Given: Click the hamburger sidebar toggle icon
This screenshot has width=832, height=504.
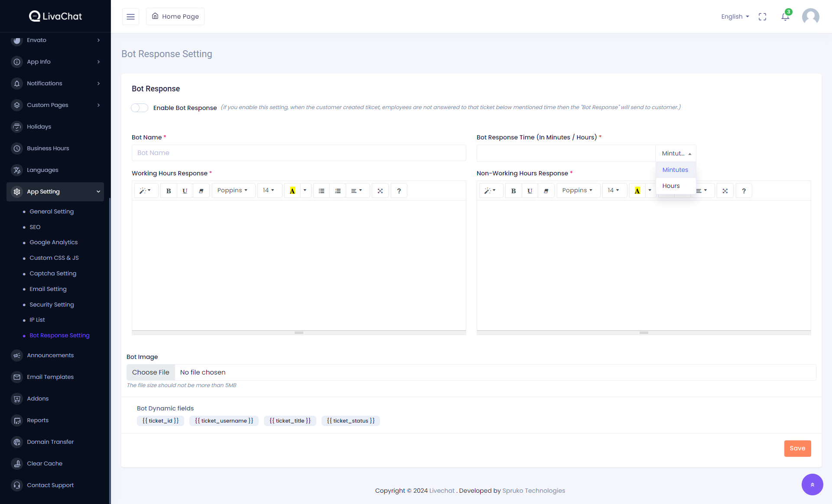Looking at the screenshot, I should [130, 16].
